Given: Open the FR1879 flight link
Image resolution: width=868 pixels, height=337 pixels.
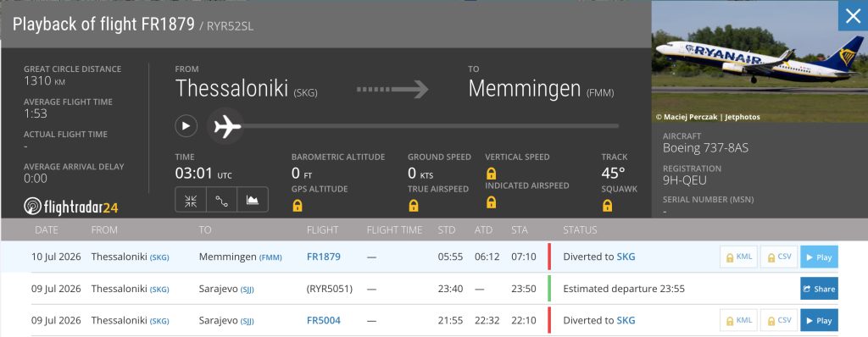Looking at the screenshot, I should (x=323, y=257).
